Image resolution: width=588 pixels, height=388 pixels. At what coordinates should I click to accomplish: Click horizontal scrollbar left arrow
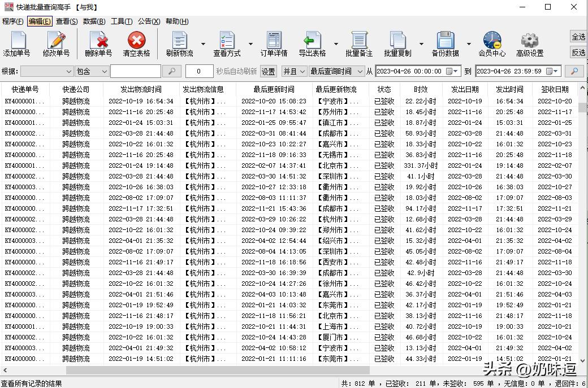(x=5, y=370)
